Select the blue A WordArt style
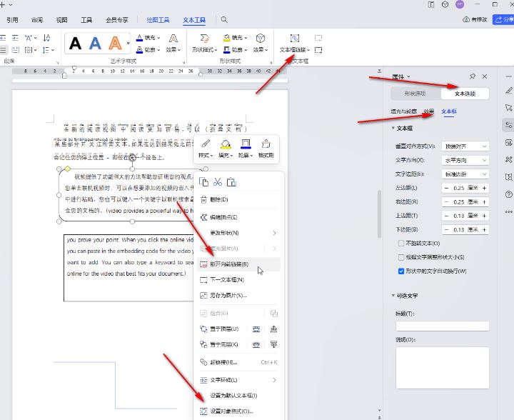Screen dimensions: 514x420 click(x=95, y=44)
